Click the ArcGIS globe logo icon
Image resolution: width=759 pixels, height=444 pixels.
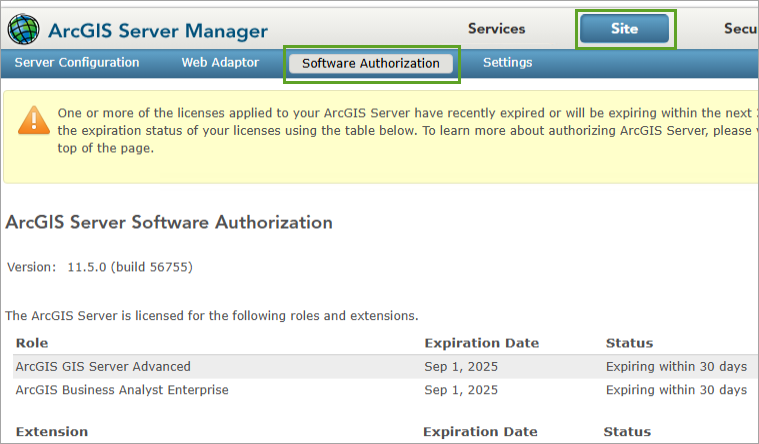pos(23,30)
